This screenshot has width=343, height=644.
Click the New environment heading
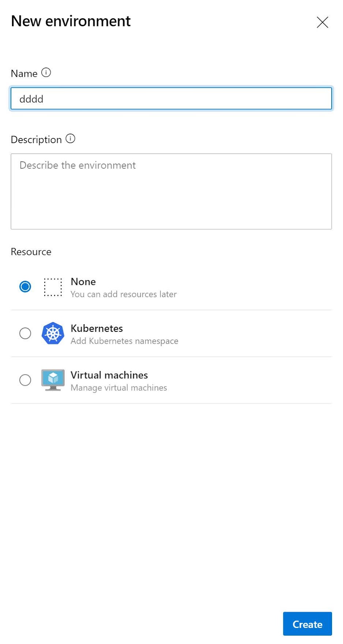[x=71, y=21]
